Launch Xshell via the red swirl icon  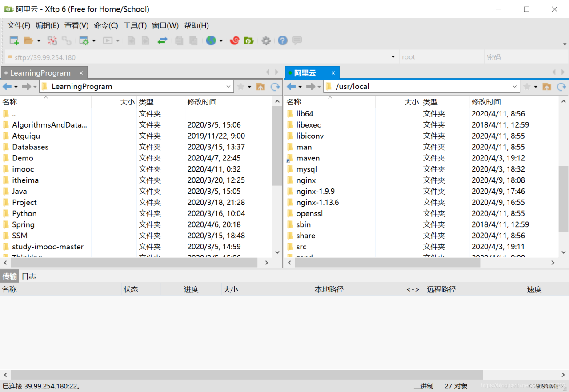point(234,41)
